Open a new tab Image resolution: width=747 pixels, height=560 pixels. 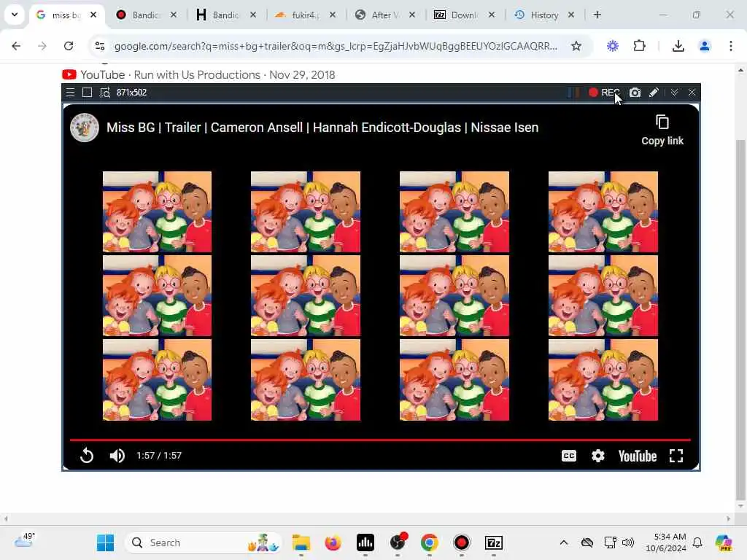coord(597,15)
